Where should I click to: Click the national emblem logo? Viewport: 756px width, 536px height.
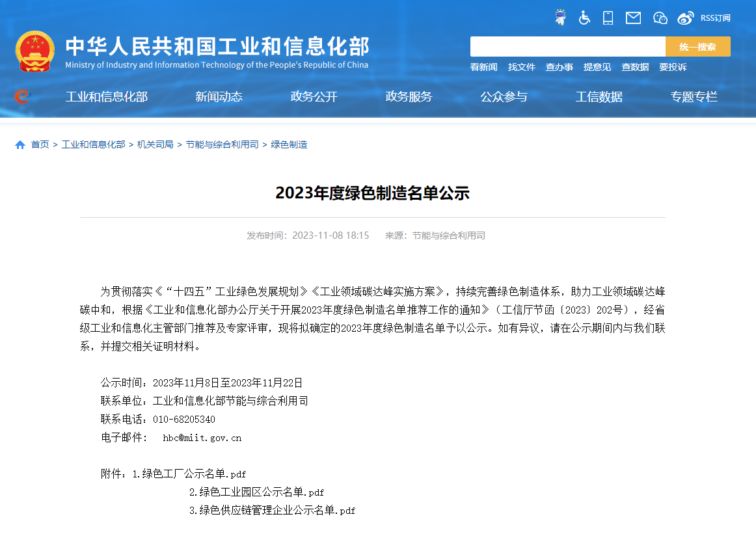(x=35, y=51)
